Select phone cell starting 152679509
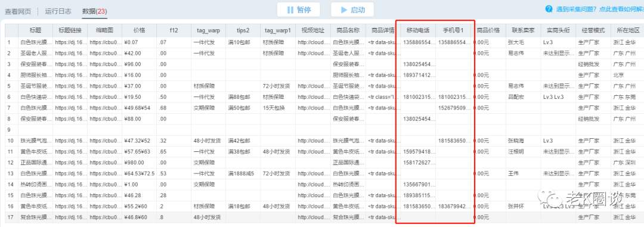Viewport: 644px width, 227px height. (x=453, y=108)
